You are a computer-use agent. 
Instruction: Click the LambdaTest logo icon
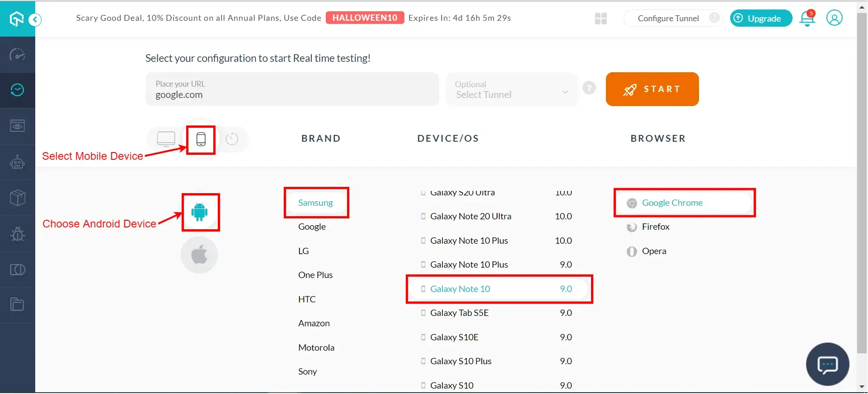17,19
